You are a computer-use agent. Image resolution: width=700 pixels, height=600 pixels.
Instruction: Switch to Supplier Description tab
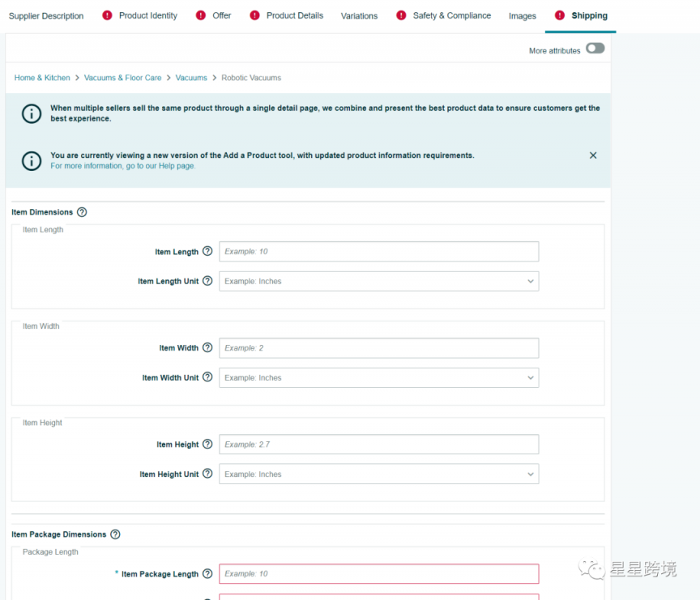(46, 15)
